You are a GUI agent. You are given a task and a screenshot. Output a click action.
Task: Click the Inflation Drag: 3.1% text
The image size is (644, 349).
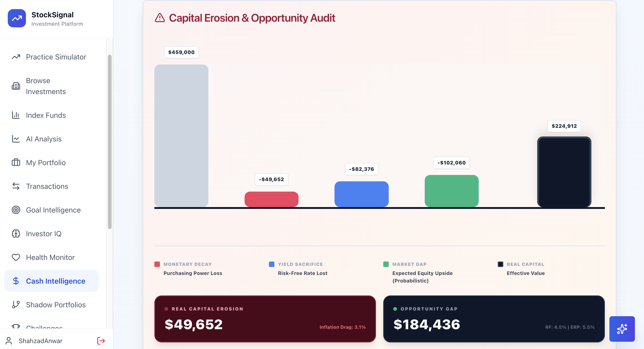tap(342, 327)
